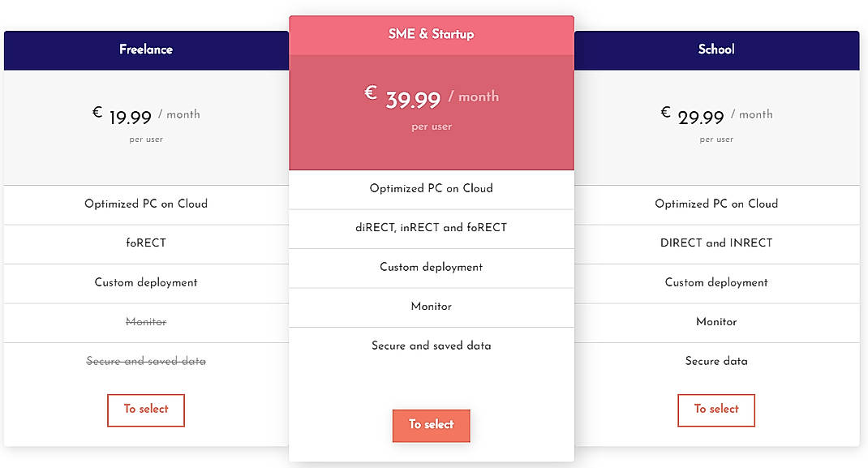Click the crossed-out Secure and saved data feature
This screenshot has height=468, width=868.
pyautogui.click(x=146, y=361)
